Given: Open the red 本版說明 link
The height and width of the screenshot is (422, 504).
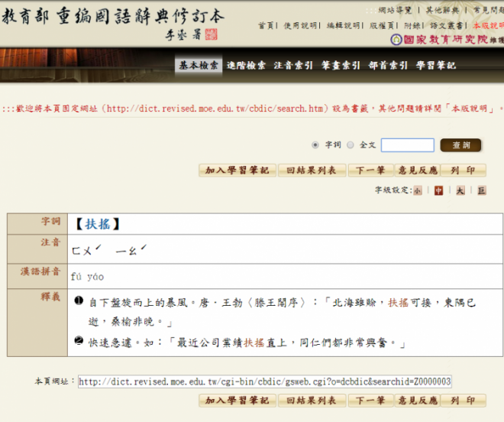Looking at the screenshot, I should pyautogui.click(x=487, y=25).
